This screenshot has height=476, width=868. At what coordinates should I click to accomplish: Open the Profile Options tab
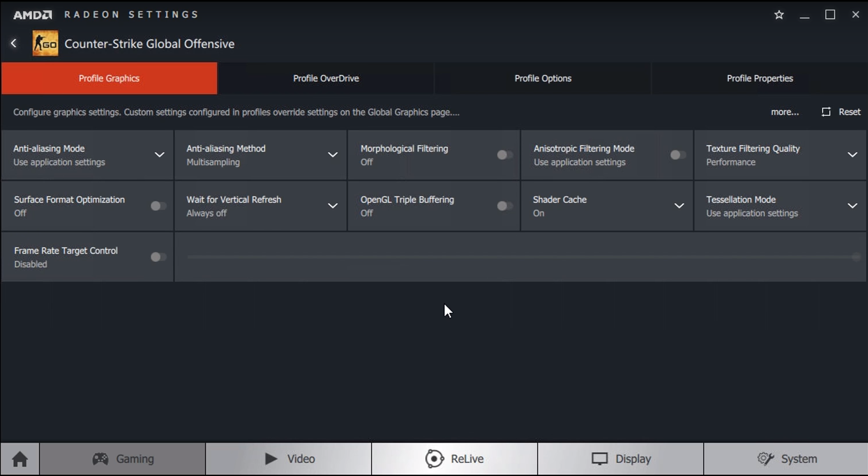click(543, 78)
